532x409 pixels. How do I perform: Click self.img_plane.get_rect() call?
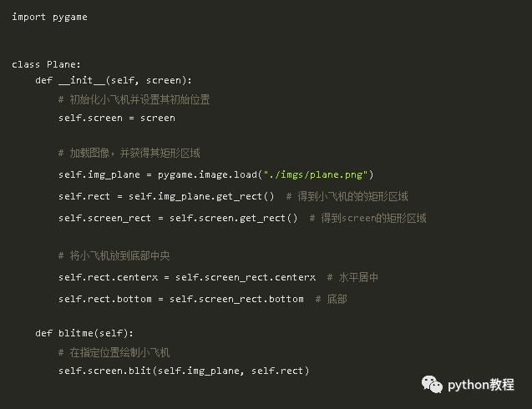click(201, 196)
